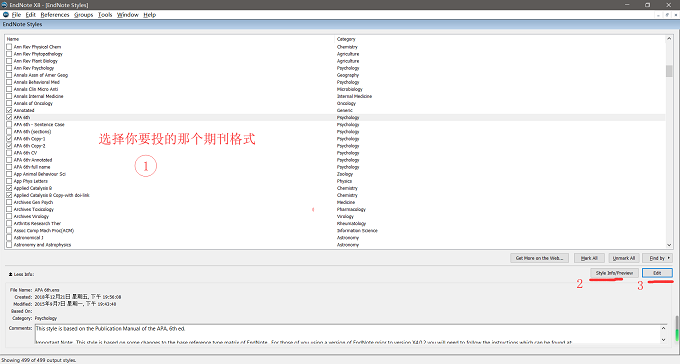Select the Annals Clin Micro Anti style name
The height and width of the screenshot is (364, 680).
point(36,89)
